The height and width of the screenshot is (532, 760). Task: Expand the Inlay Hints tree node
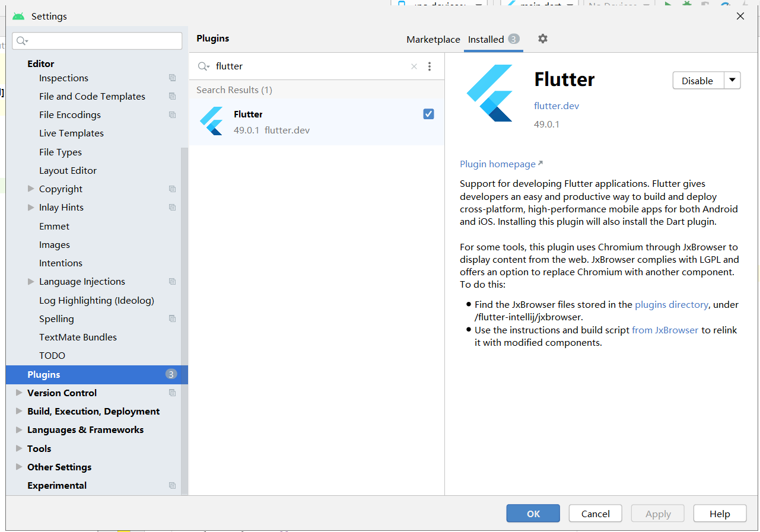coord(31,207)
